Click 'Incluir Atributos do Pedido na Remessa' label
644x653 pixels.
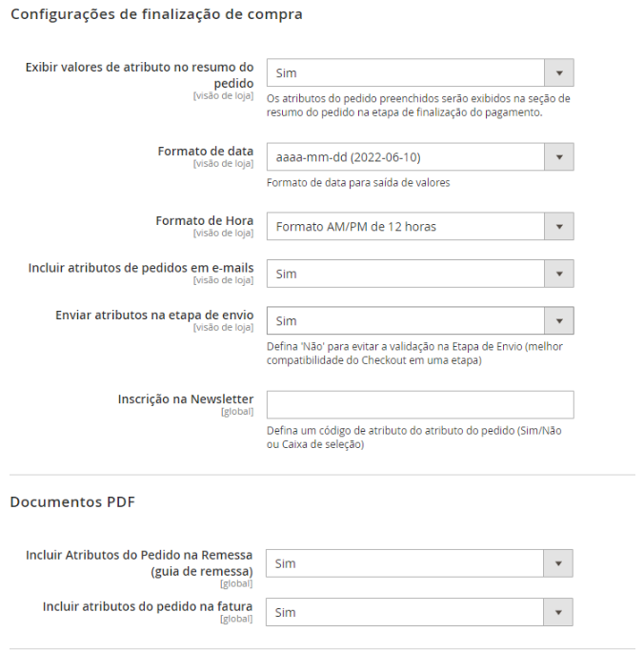pos(140,556)
